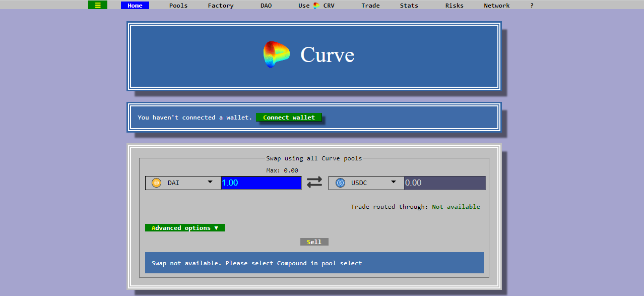Open the Factory menu item
This screenshot has width=644, height=296.
[x=221, y=6]
